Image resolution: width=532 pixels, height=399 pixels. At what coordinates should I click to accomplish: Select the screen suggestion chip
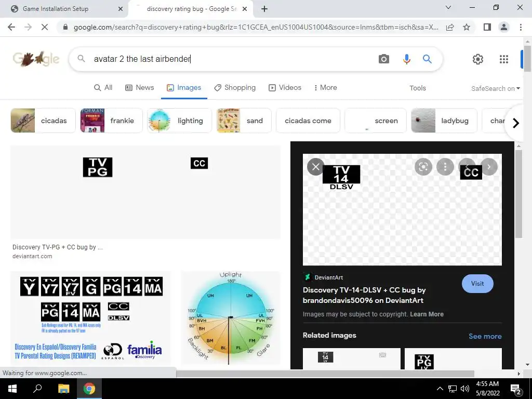point(376,121)
